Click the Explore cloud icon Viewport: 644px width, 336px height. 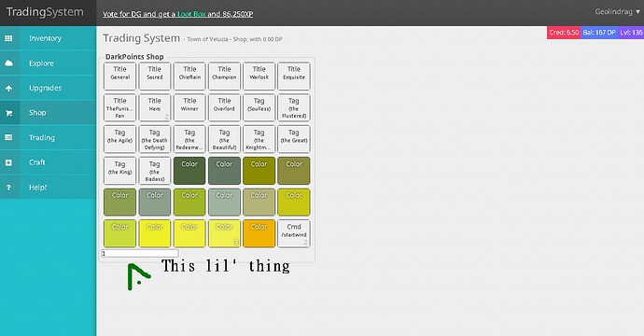(x=8, y=63)
